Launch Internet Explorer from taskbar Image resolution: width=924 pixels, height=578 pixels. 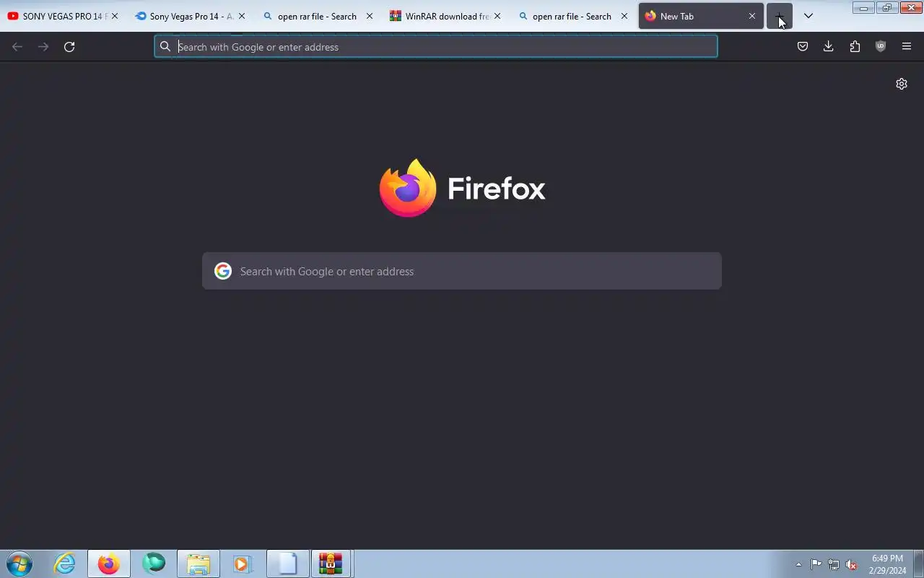[x=65, y=564]
